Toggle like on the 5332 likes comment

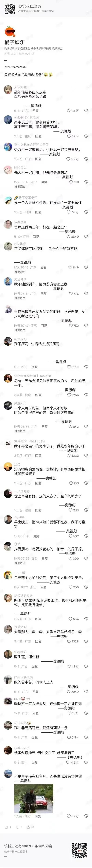(73, 456)
